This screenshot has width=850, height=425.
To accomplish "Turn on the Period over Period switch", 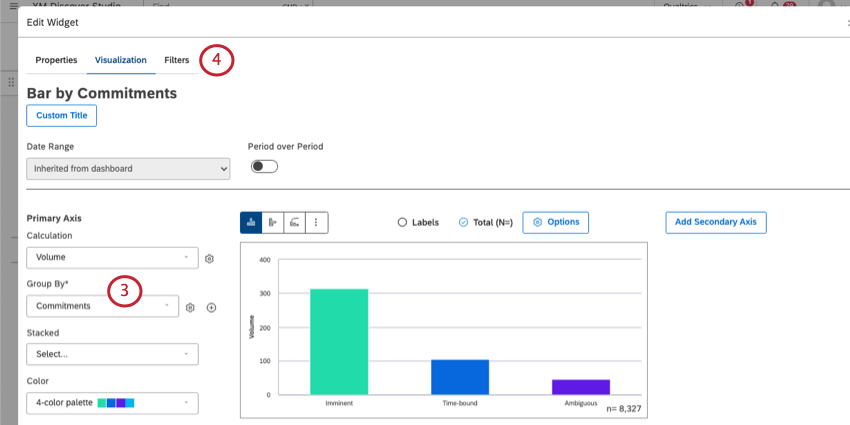I will tap(264, 167).
